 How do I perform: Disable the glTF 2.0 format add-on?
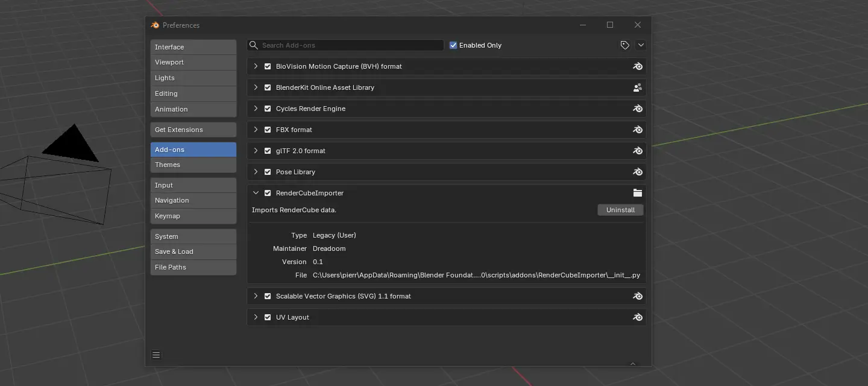click(x=268, y=151)
